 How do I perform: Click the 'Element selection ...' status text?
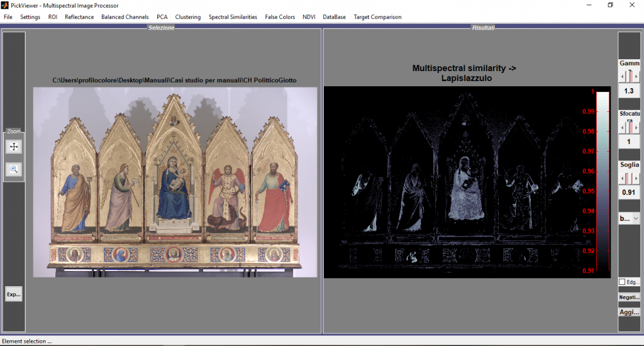(26, 341)
